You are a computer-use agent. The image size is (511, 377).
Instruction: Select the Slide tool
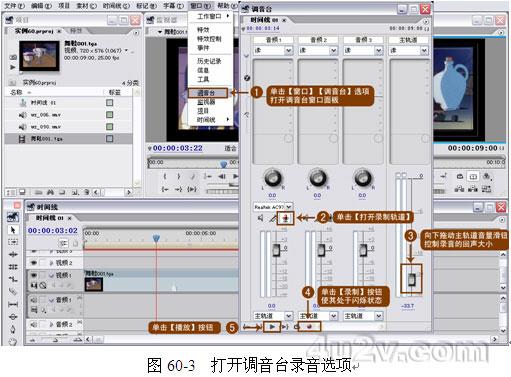(13, 316)
